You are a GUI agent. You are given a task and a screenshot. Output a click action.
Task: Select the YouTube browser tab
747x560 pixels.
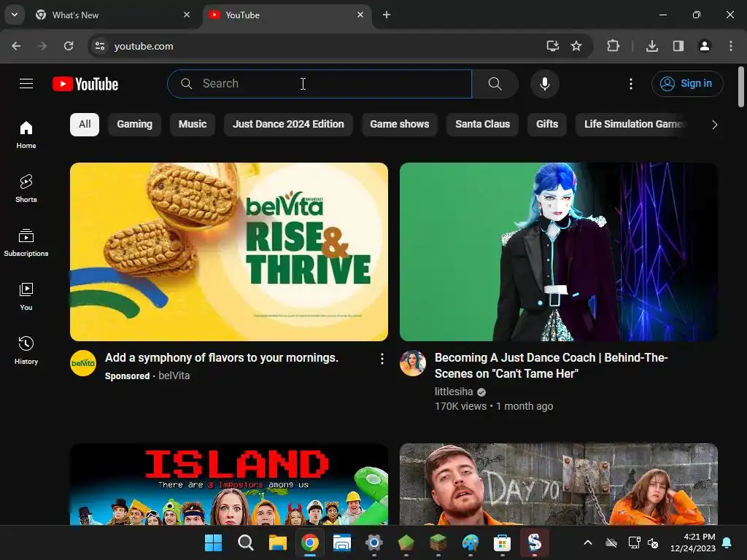pyautogui.click(x=287, y=15)
